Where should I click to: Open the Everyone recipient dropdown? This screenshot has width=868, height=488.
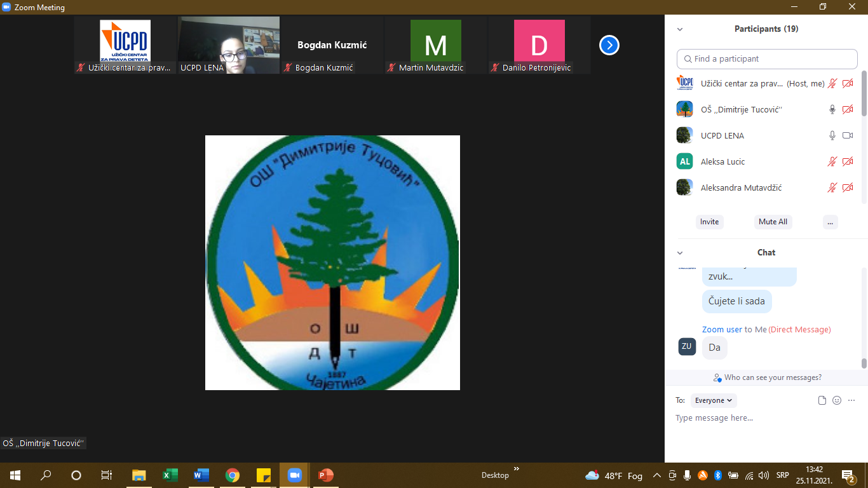pyautogui.click(x=714, y=400)
